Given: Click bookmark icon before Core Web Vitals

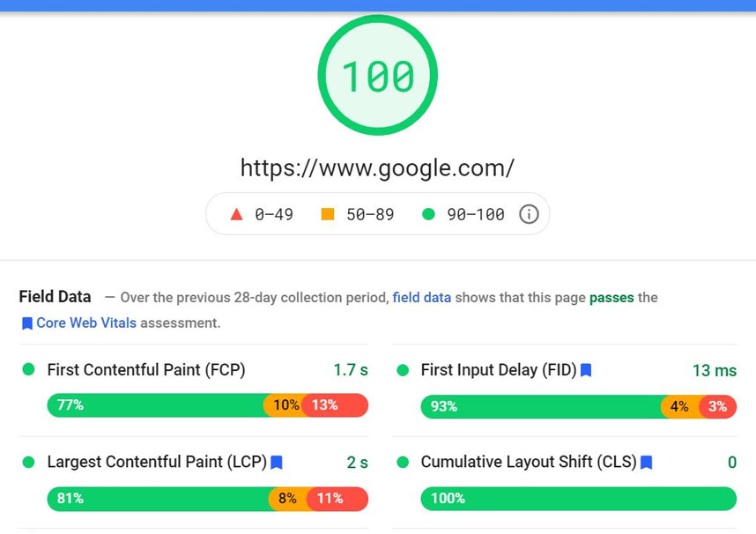Looking at the screenshot, I should (26, 323).
